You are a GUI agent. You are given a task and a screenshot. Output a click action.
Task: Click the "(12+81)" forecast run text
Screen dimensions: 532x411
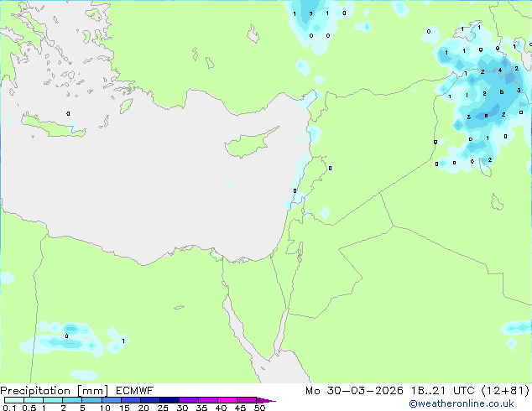click(x=505, y=391)
